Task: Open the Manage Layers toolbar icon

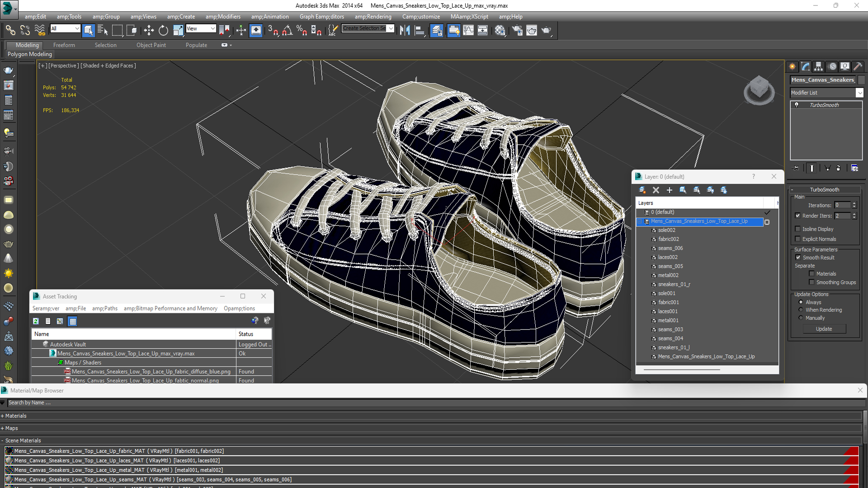Action: coord(437,30)
